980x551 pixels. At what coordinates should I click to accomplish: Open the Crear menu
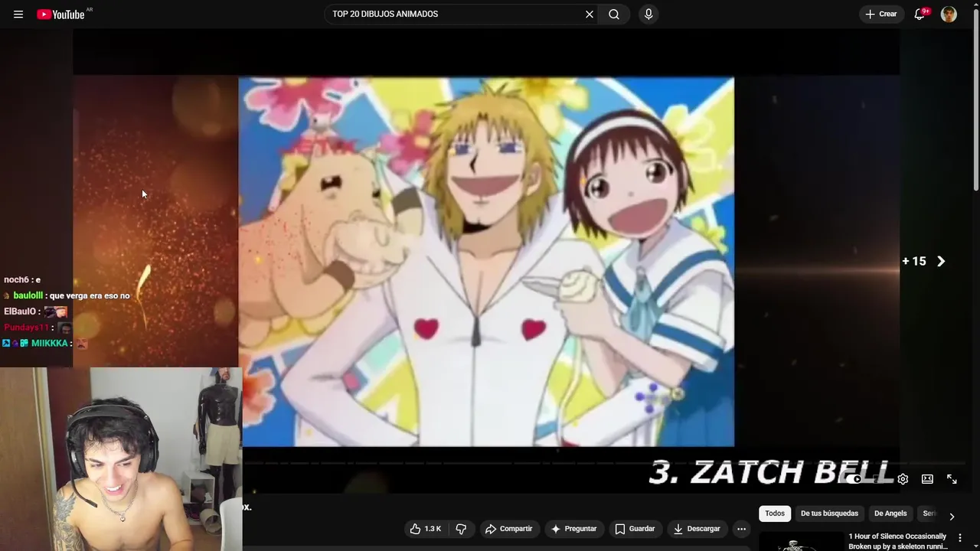click(880, 14)
